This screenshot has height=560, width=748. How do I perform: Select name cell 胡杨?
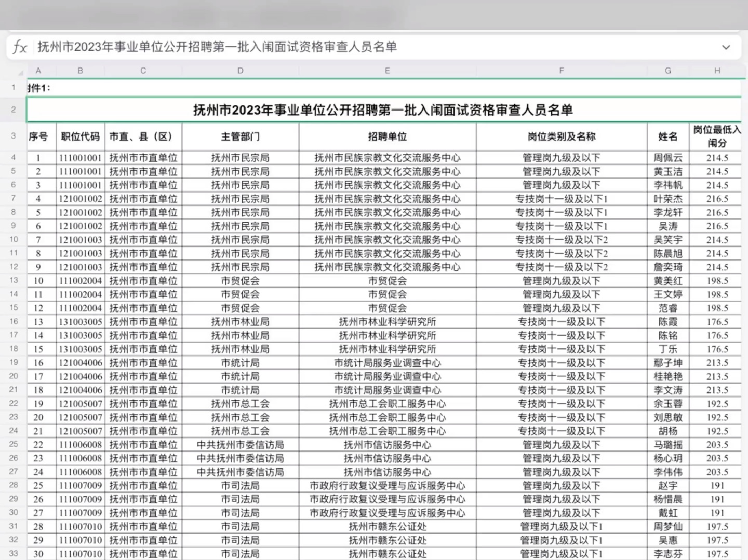click(x=668, y=431)
